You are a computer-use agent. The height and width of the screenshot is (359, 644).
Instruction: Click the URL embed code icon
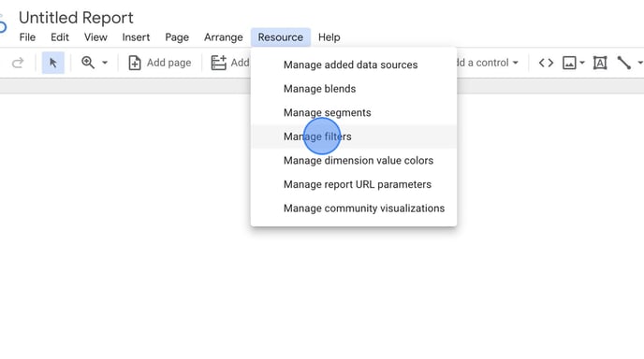[x=546, y=63]
